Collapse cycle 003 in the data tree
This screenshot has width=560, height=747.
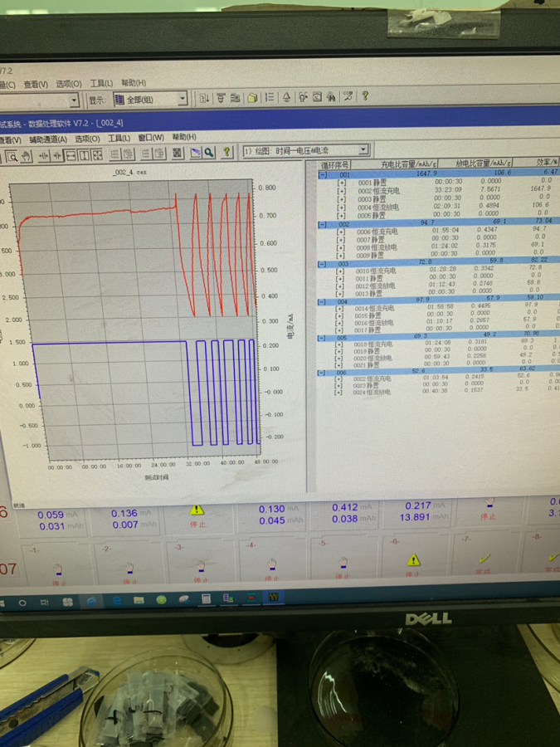(322, 263)
